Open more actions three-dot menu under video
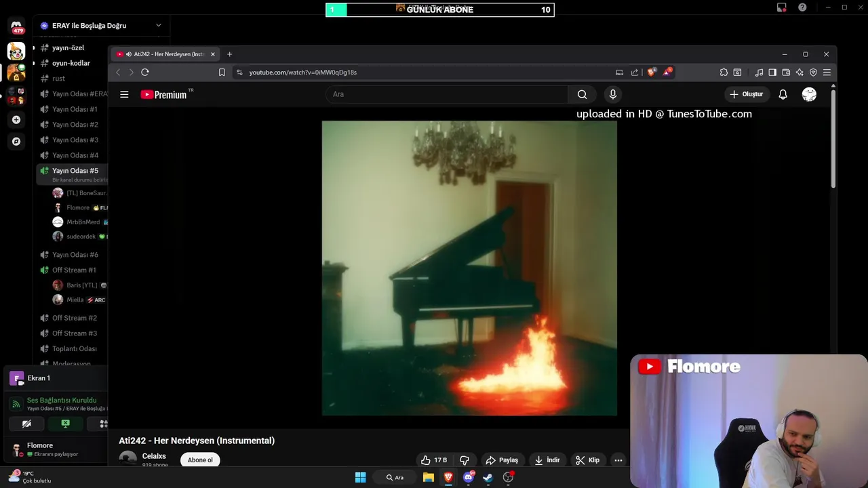This screenshot has width=868, height=488. (x=618, y=460)
